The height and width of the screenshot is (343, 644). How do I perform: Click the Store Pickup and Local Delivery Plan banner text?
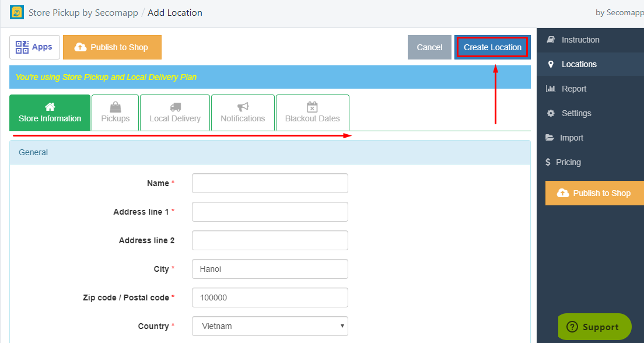point(106,77)
